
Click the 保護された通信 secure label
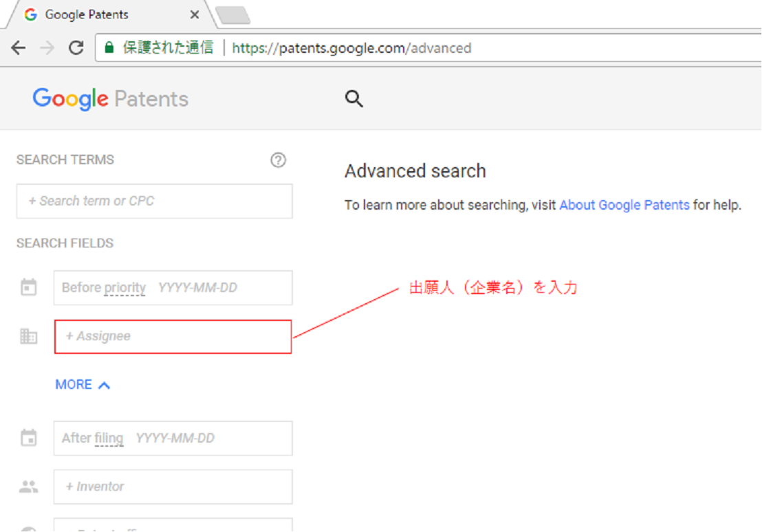[x=168, y=47]
